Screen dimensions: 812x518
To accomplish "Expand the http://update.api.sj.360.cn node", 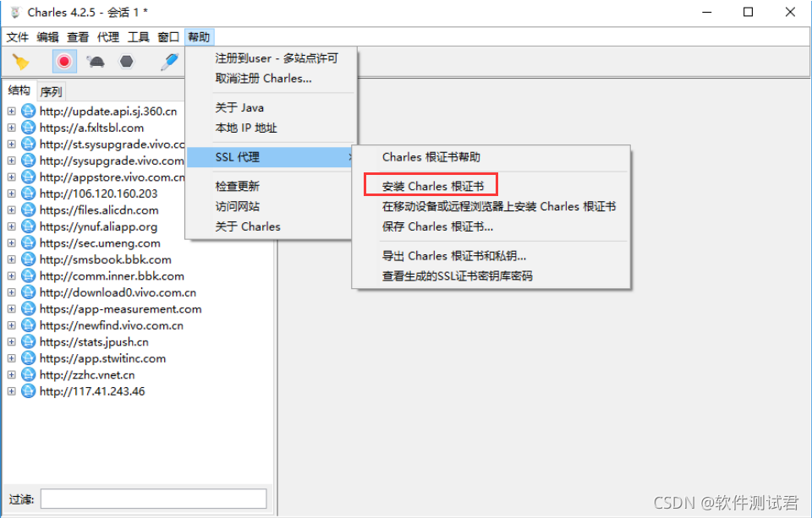I will coord(11,111).
